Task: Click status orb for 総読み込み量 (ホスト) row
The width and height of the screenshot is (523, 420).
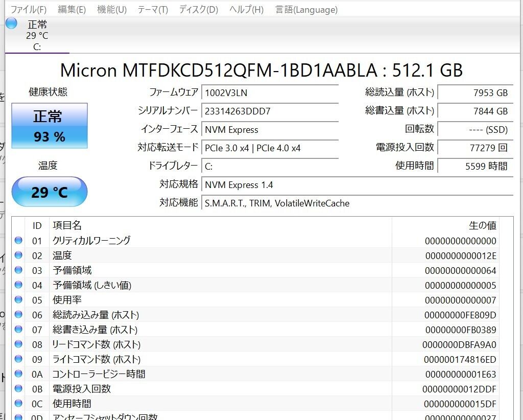Action: (19, 314)
